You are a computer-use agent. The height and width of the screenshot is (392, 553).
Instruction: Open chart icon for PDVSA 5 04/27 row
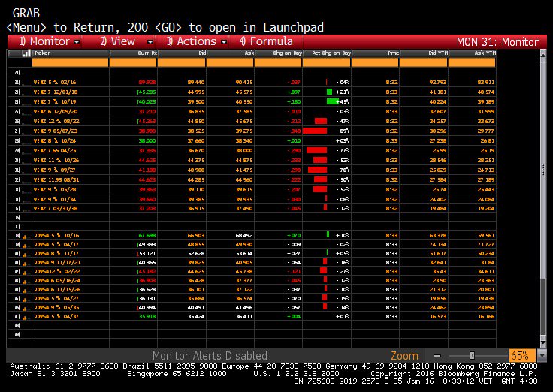click(x=25, y=299)
